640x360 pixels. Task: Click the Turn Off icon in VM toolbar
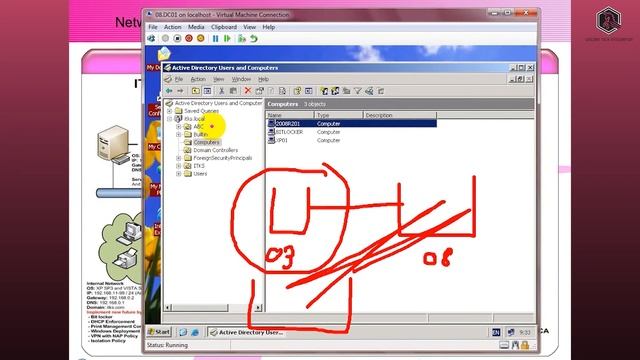177,38
